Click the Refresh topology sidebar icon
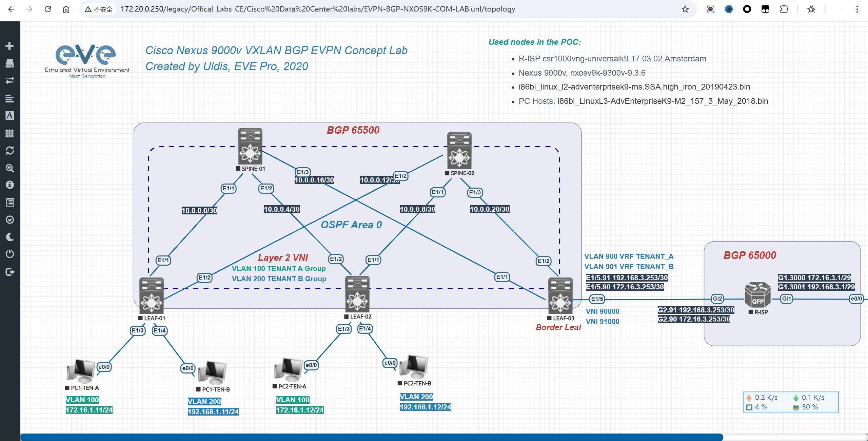The image size is (868, 441). tap(9, 150)
